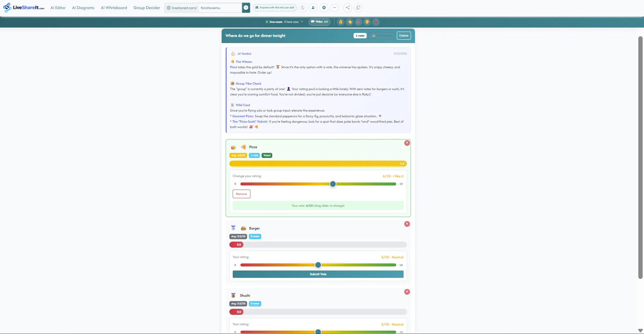Open 'Anyone with the link can edit' dropdown
This screenshot has width=644, height=334.
point(275,8)
